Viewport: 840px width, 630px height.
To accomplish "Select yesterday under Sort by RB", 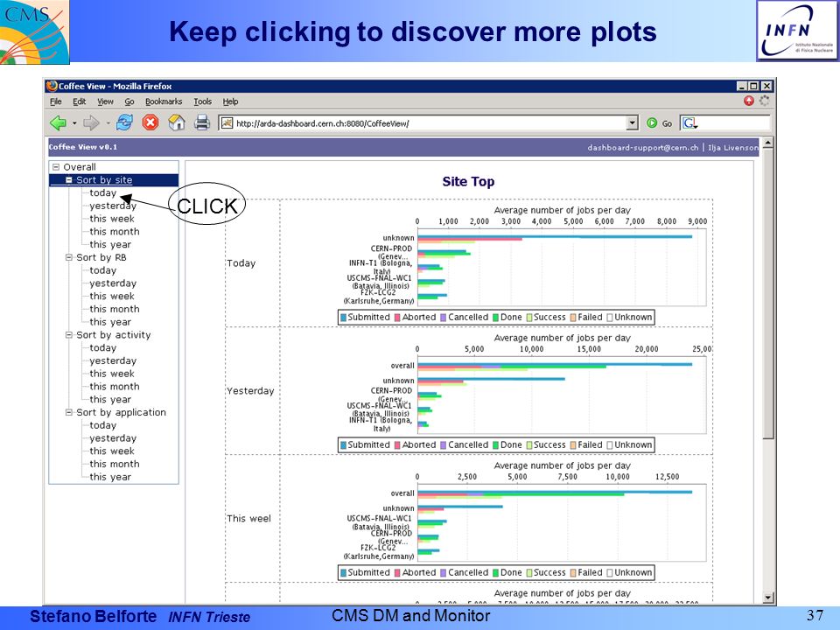I will (x=113, y=283).
